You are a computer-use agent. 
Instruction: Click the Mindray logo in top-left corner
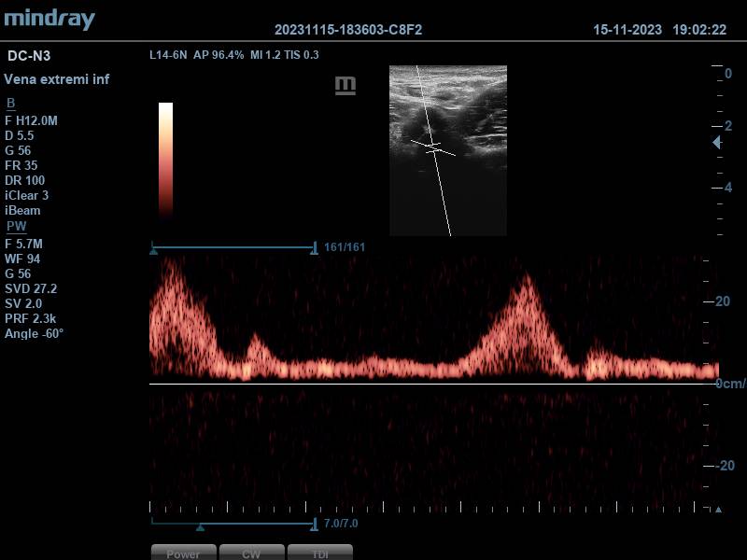click(49, 18)
